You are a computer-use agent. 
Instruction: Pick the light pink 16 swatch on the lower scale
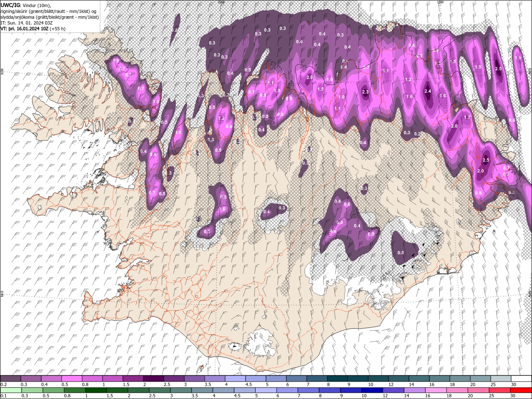[435, 390]
